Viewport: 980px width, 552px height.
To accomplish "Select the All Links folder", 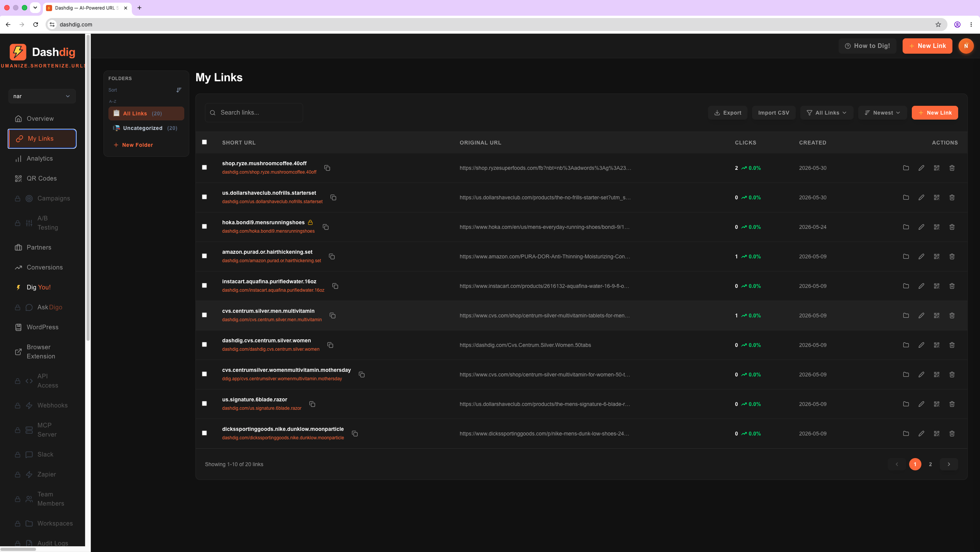I will (x=146, y=113).
